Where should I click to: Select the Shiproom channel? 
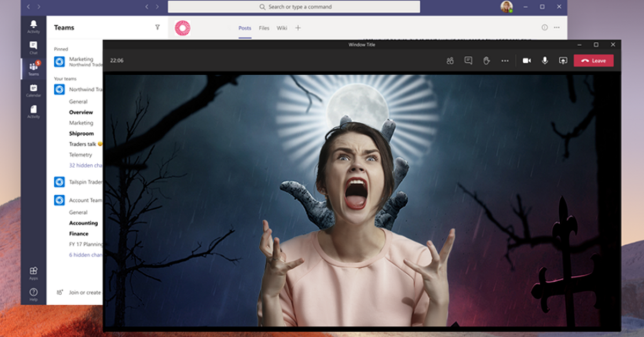point(81,134)
